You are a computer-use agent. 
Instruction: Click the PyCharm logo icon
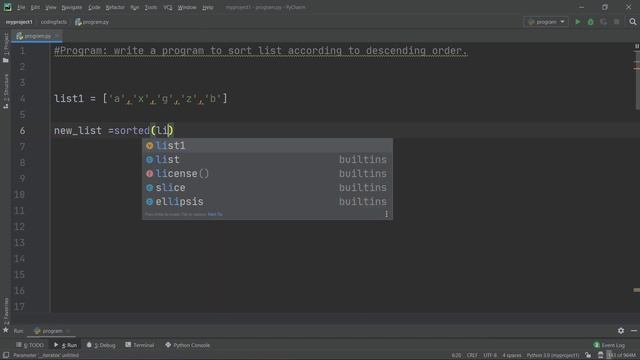coord(7,7)
